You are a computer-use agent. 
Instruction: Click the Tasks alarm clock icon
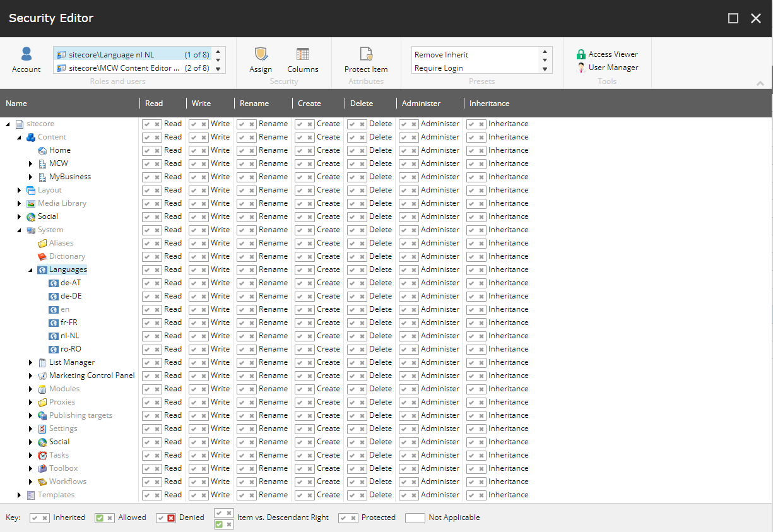point(42,455)
